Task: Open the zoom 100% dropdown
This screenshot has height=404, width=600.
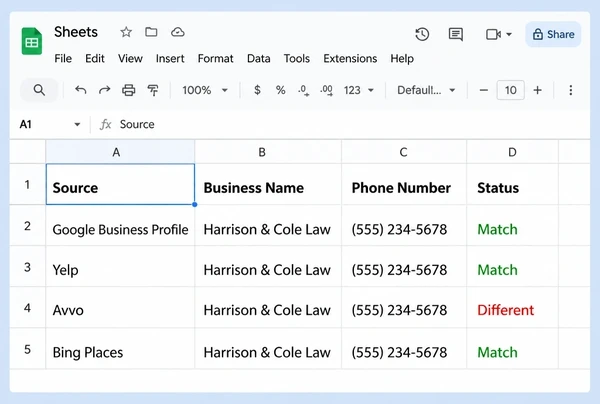Action: tap(205, 90)
